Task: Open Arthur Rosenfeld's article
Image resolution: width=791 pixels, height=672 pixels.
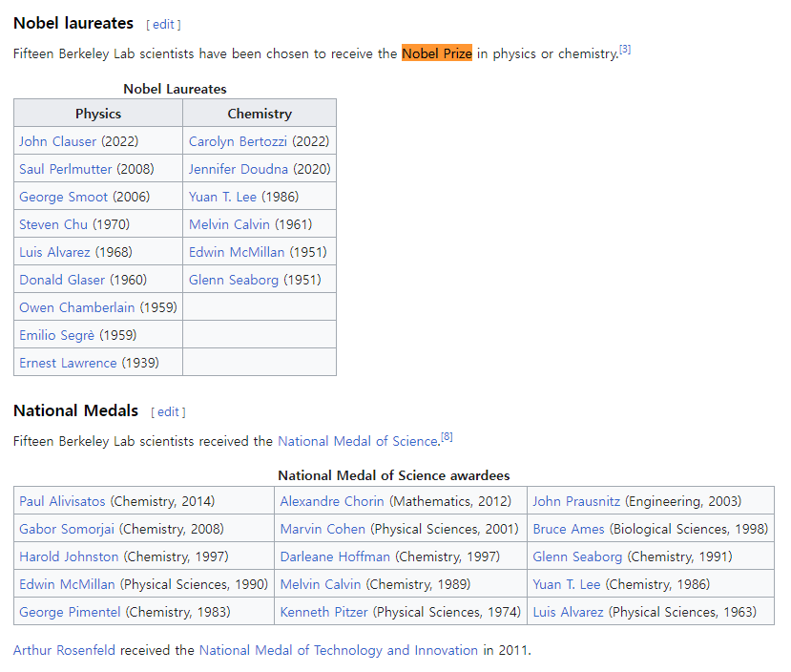Action: (64, 650)
